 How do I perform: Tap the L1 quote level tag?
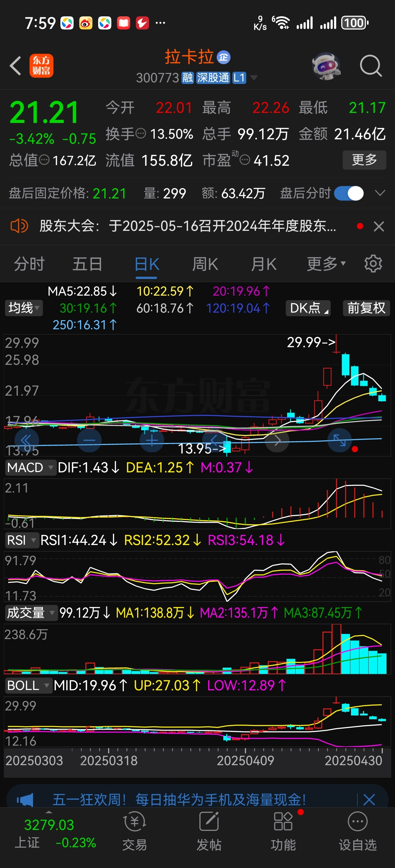[x=239, y=78]
